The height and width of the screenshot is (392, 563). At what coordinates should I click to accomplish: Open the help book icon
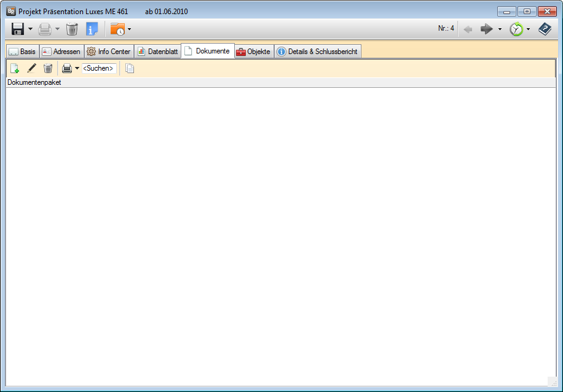click(x=545, y=29)
